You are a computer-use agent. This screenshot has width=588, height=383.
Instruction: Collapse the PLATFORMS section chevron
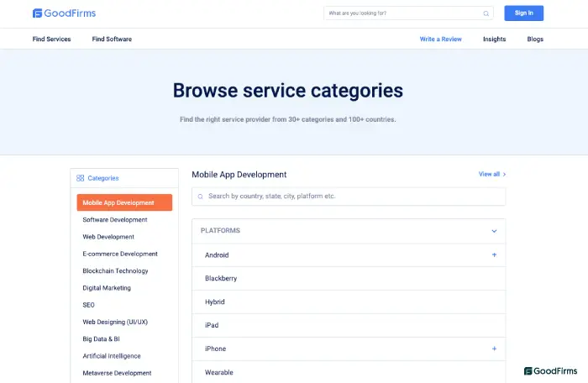[x=494, y=231]
